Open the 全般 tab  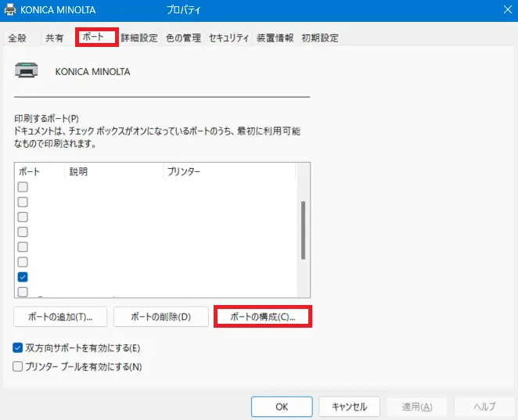point(17,38)
